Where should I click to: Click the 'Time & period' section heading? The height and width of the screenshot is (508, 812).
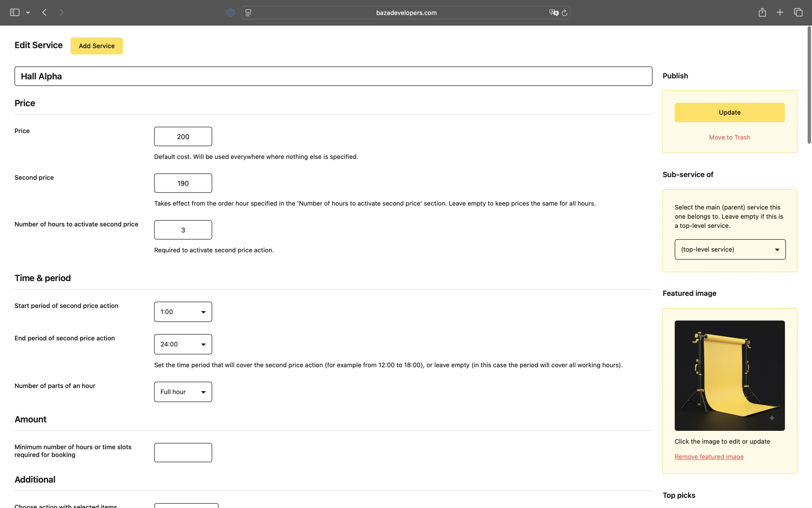click(43, 278)
